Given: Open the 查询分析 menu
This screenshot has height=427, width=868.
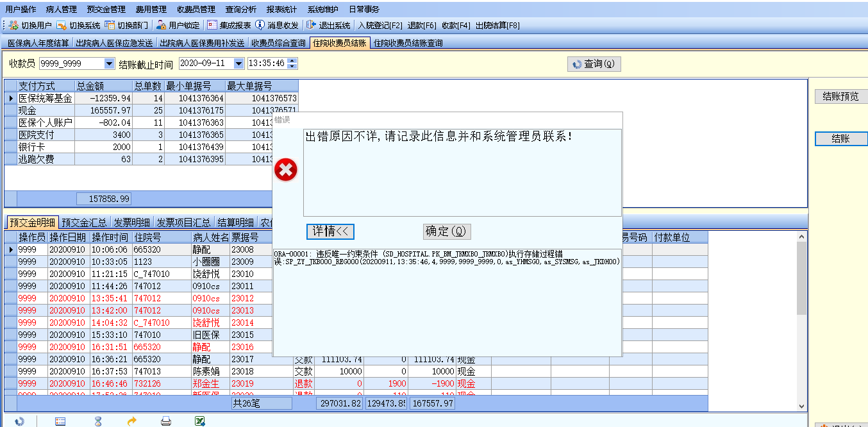Looking at the screenshot, I should click(x=241, y=10).
